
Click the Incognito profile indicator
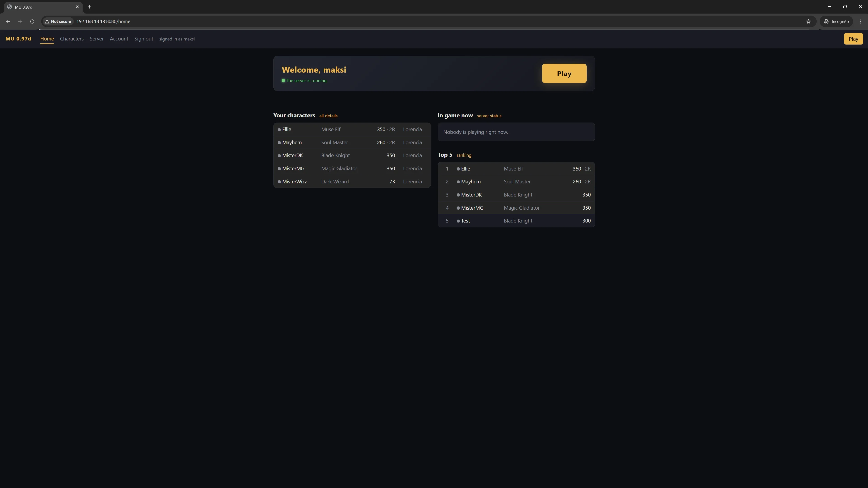(x=836, y=21)
